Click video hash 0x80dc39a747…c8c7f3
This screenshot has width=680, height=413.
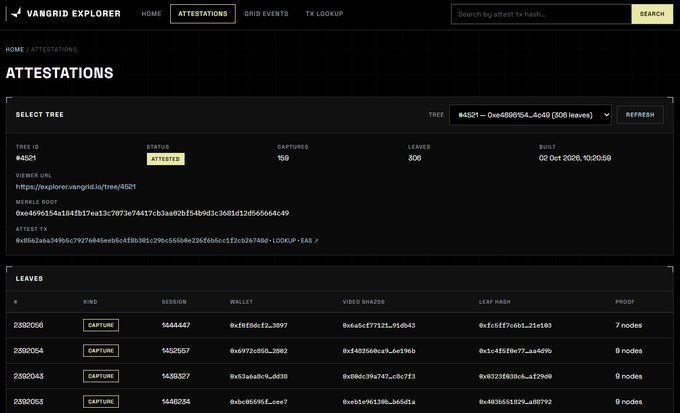pyautogui.click(x=379, y=377)
